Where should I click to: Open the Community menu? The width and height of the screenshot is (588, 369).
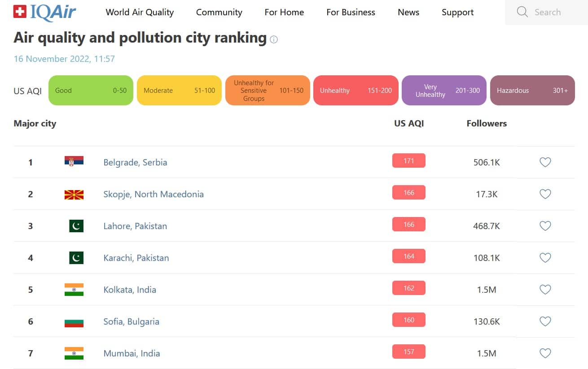pyautogui.click(x=219, y=13)
